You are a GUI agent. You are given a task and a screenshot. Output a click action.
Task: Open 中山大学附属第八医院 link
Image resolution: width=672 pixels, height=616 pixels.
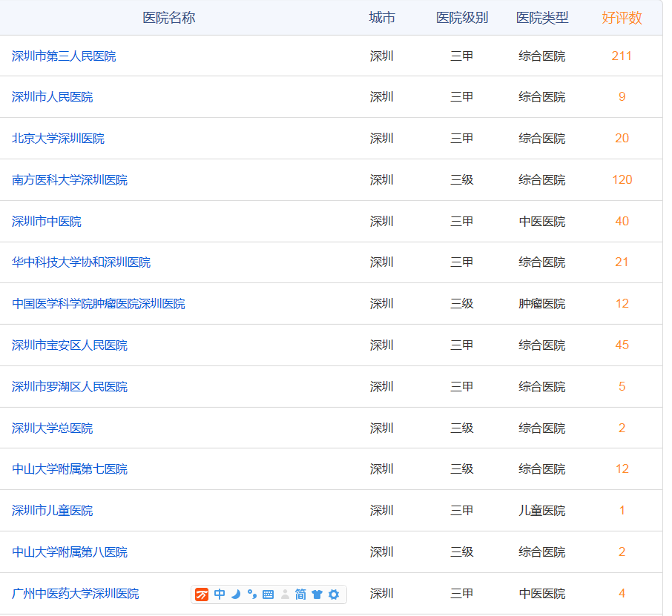pos(70,552)
